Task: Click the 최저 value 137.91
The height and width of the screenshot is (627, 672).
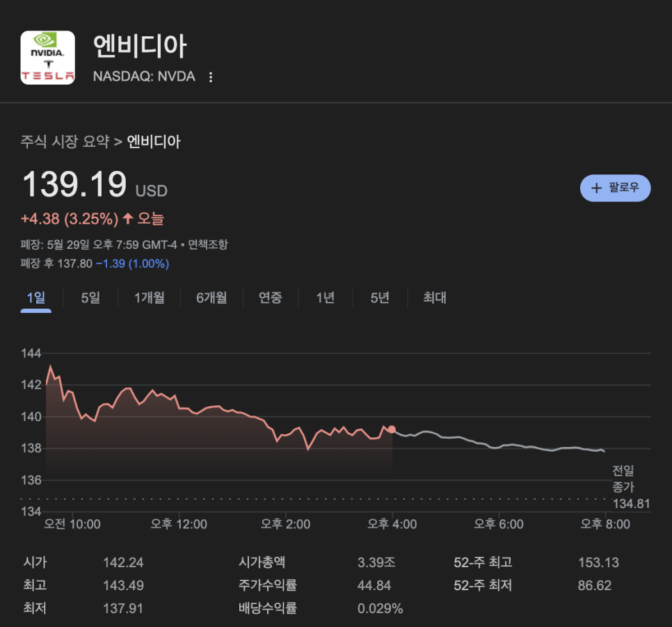Action: point(123,609)
